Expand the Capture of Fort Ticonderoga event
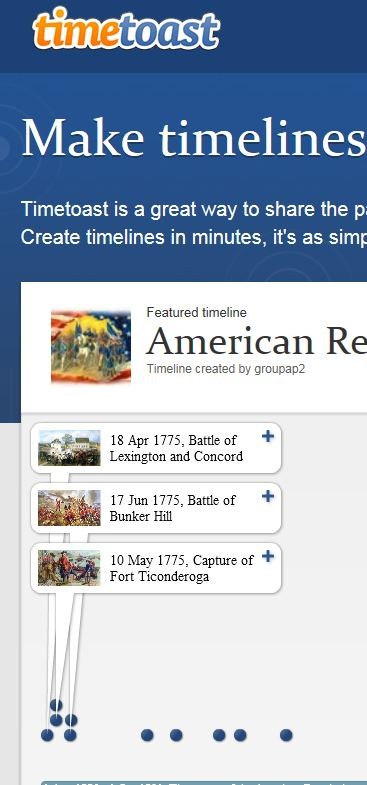The image size is (367, 785). click(268, 556)
